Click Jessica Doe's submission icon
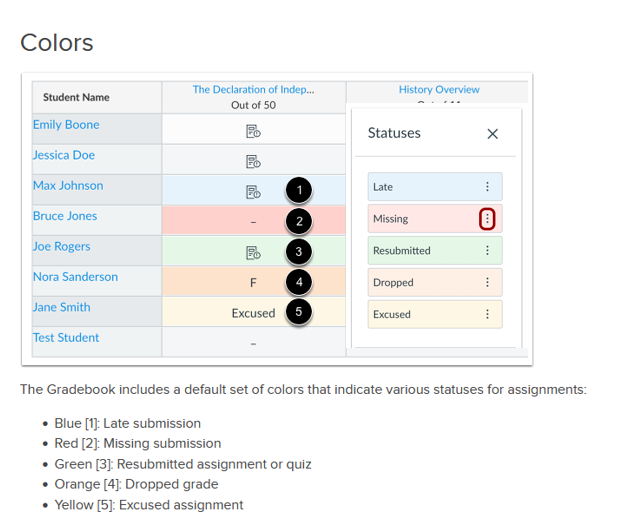Viewport: 630px width, 527px height. point(253,161)
